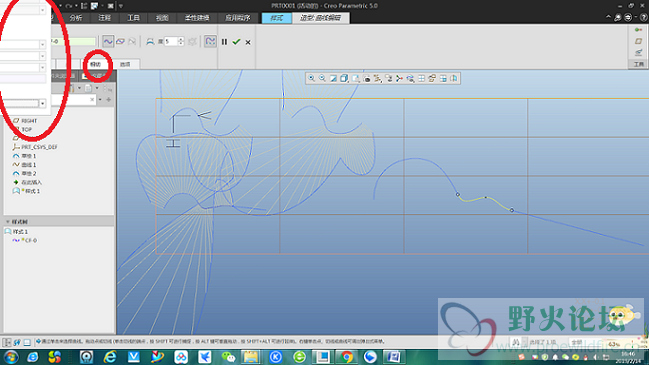This screenshot has width=649, height=365.
Task: Collapse the 样式树 style tree section
Action: click(7, 222)
